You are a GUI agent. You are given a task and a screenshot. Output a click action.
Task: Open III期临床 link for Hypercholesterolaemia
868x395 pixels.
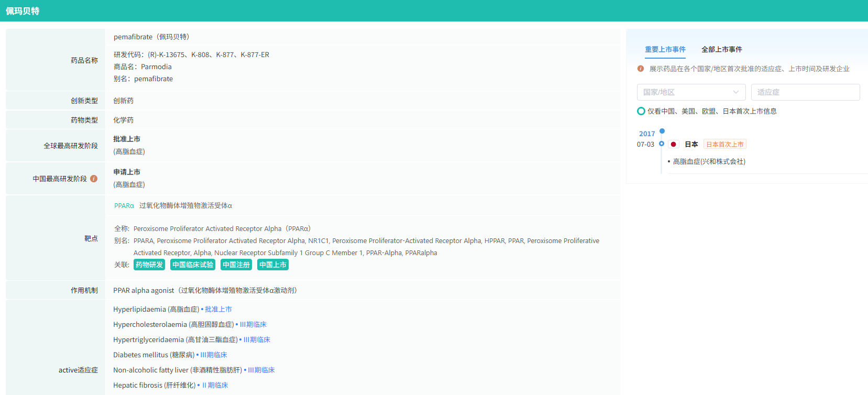click(x=253, y=324)
